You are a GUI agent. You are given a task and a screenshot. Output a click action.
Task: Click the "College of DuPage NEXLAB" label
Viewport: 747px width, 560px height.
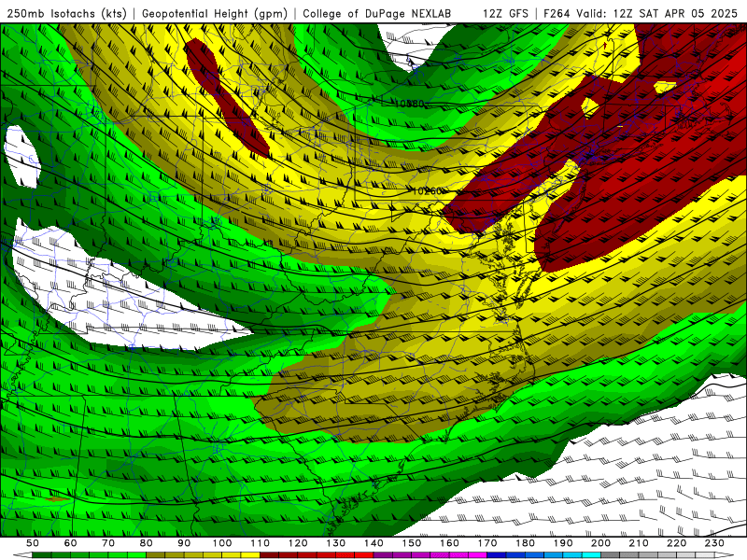tap(377, 13)
